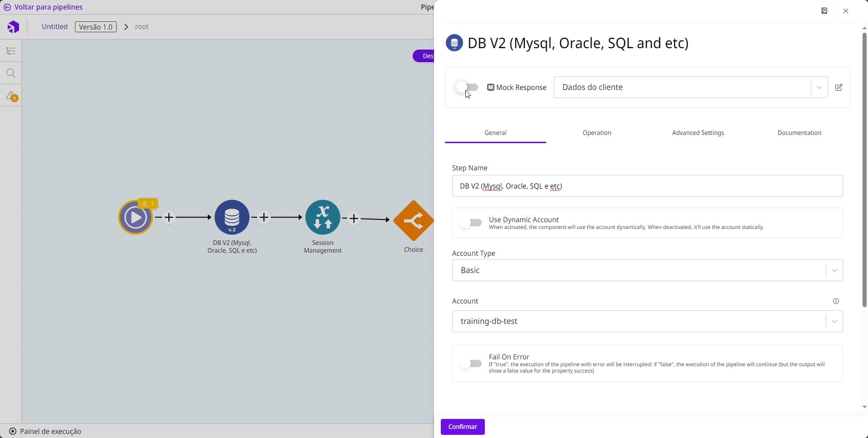Viewport: 868px width, 438px height.
Task: Toggle the Fail On Error switch
Action: (x=470, y=363)
